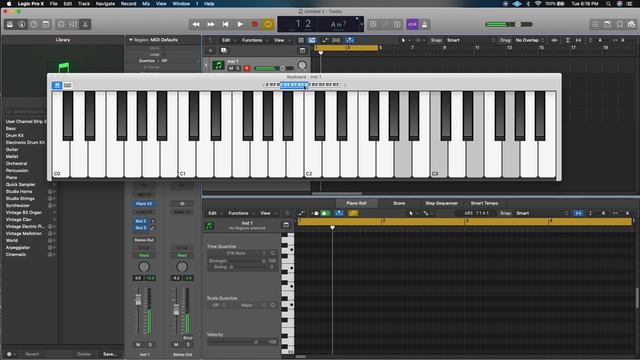Open Editors scissors toolbar icon
The image size is (640, 360).
(x=85, y=24)
